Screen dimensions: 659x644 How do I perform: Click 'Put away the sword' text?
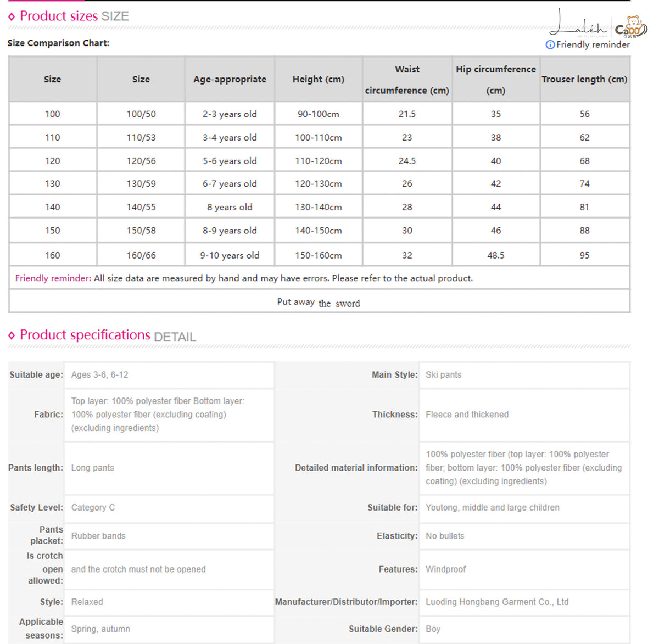[x=319, y=303]
